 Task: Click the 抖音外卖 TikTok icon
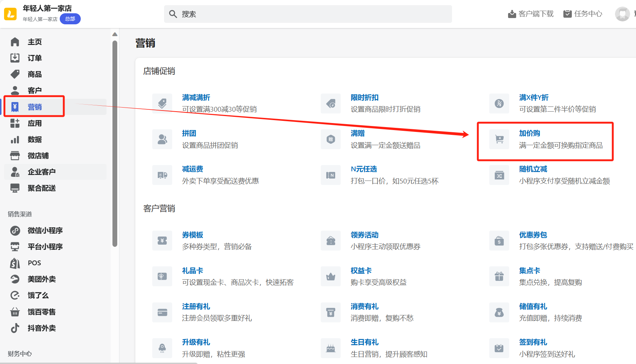15,328
